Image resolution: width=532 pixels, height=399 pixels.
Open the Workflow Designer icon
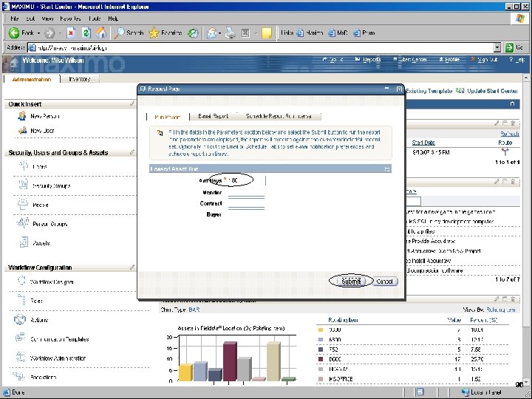click(21, 281)
